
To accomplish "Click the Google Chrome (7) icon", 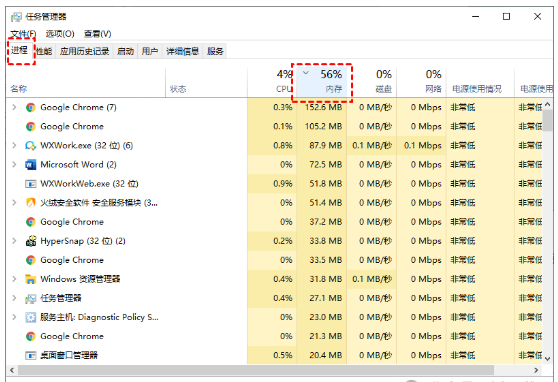I will click(x=31, y=108).
